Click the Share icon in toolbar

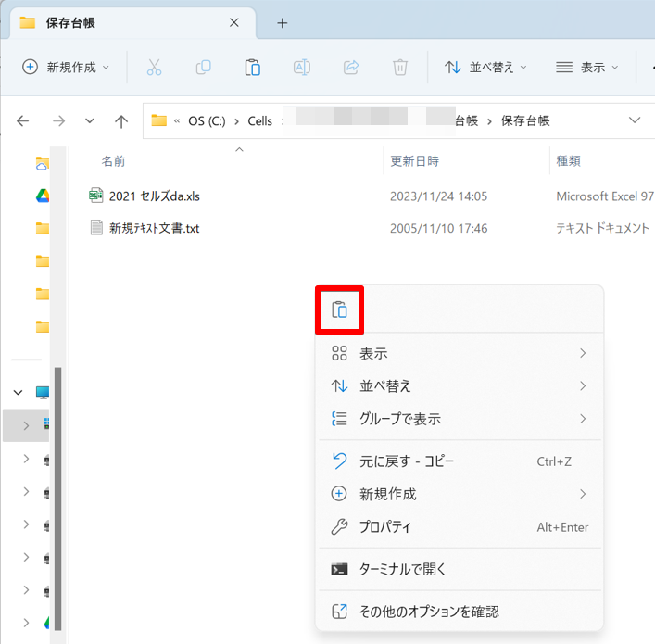click(351, 68)
